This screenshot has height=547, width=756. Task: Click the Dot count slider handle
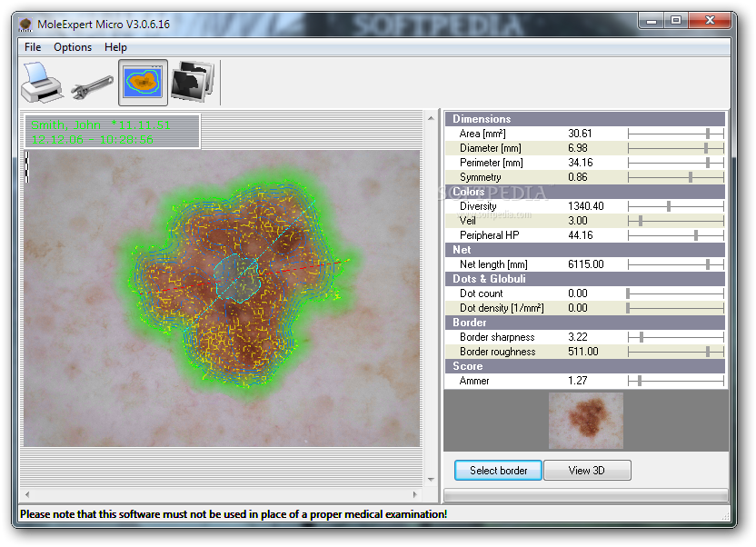pos(628,293)
